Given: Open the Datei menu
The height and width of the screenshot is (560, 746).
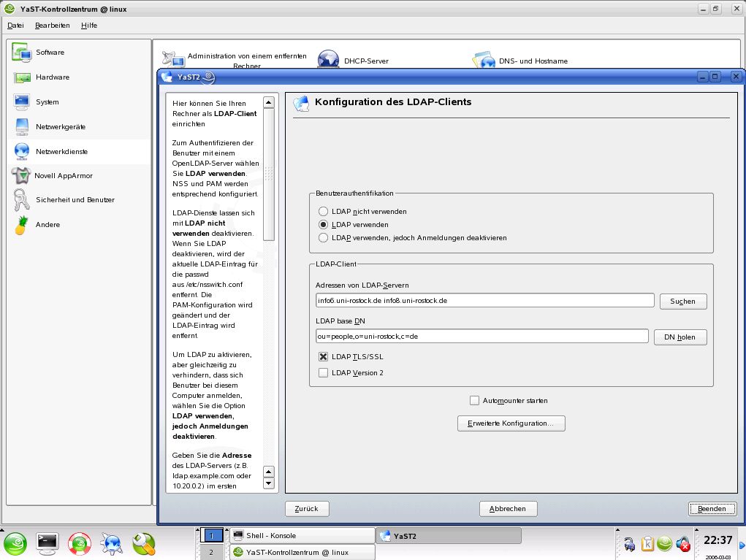Looking at the screenshot, I should [x=15, y=26].
